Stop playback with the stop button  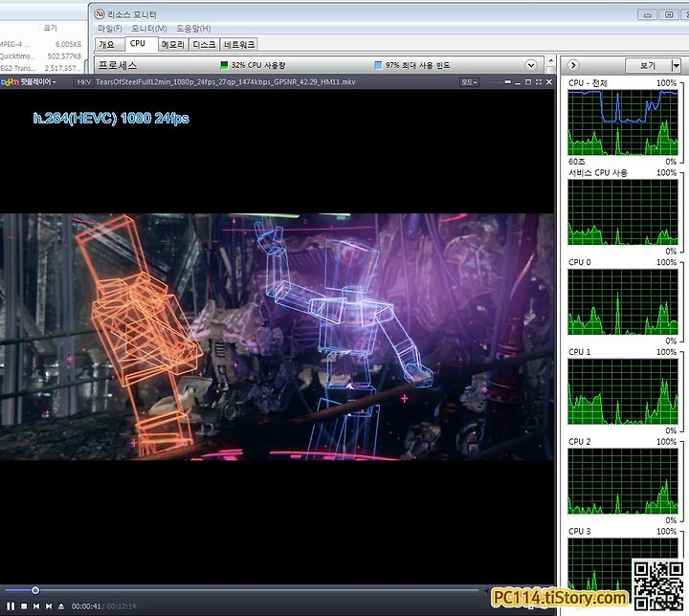click(x=24, y=606)
